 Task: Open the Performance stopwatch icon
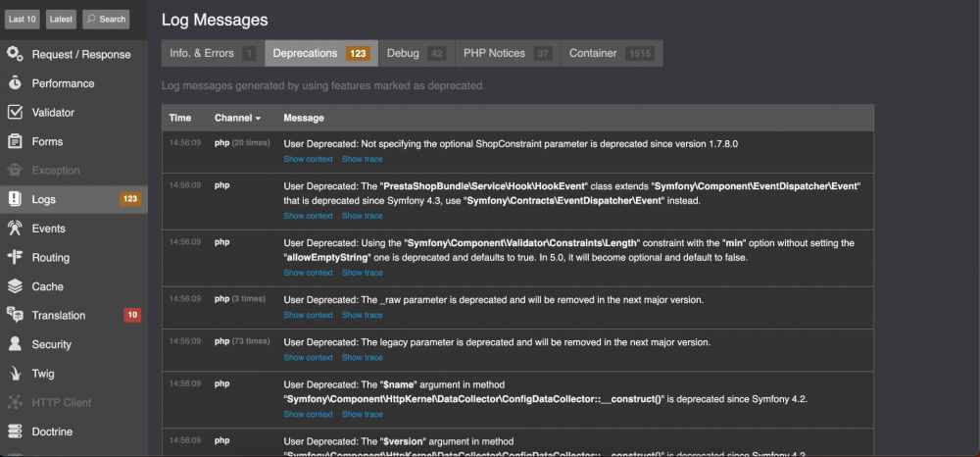tap(15, 83)
